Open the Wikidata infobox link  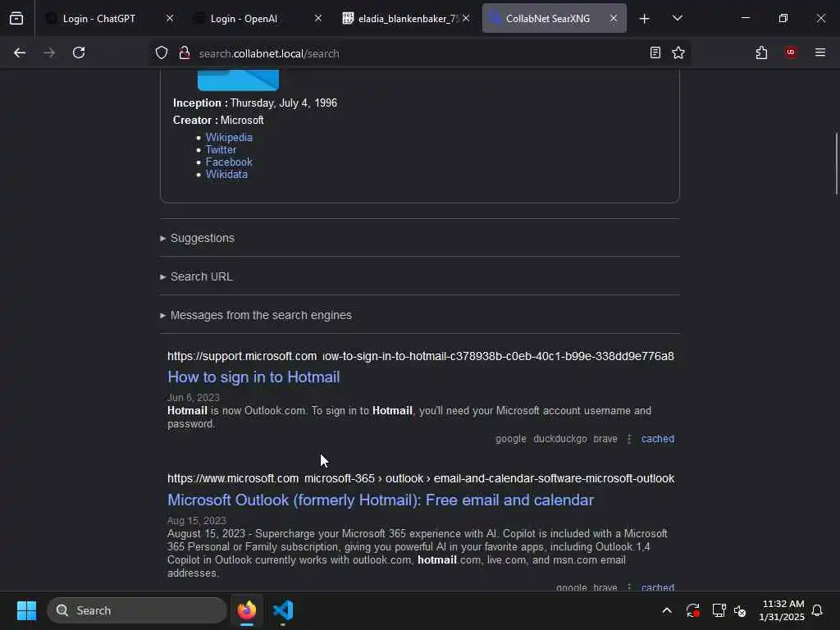[x=226, y=174]
